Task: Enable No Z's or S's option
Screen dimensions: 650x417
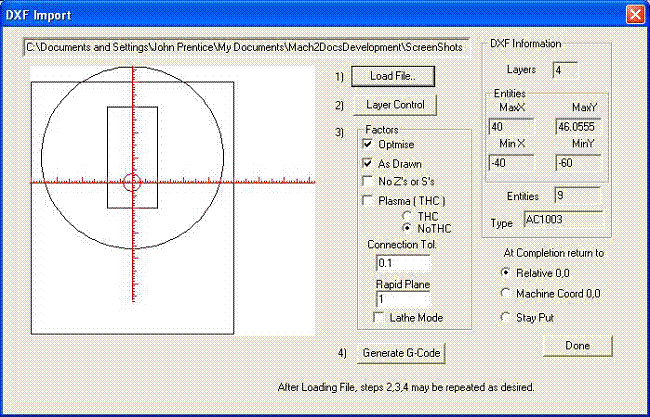Action: click(367, 182)
